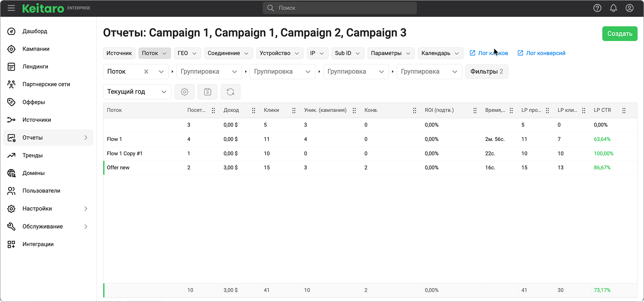The image size is (644, 302).
Task: Click the report settings gear icon
Action: click(x=184, y=92)
